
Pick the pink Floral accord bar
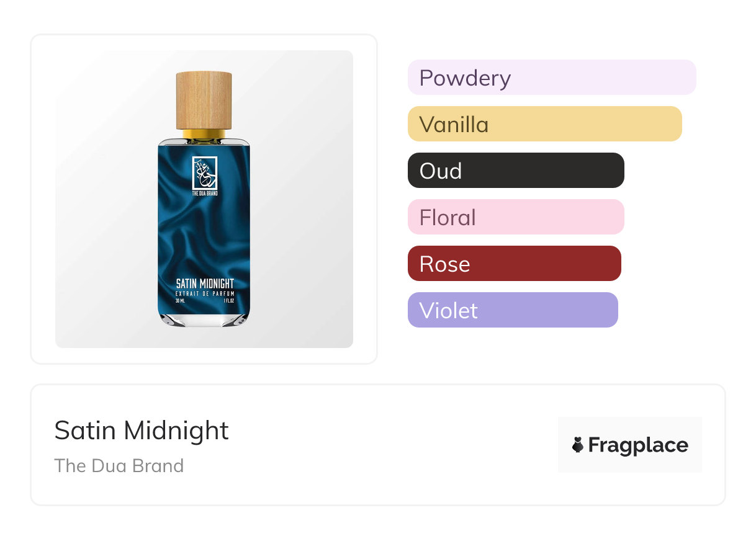(515, 217)
